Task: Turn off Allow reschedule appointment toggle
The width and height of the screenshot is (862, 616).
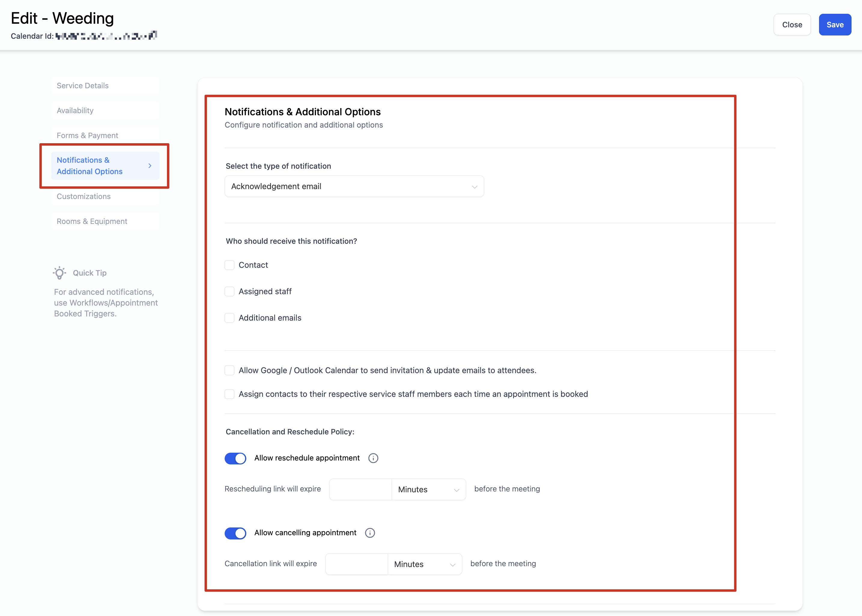Action: (235, 458)
